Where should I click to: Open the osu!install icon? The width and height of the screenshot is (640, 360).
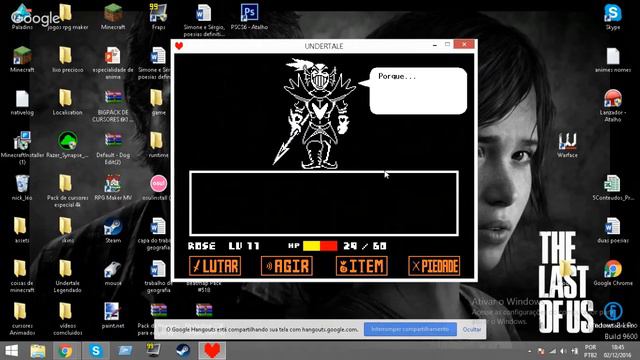pos(158,188)
